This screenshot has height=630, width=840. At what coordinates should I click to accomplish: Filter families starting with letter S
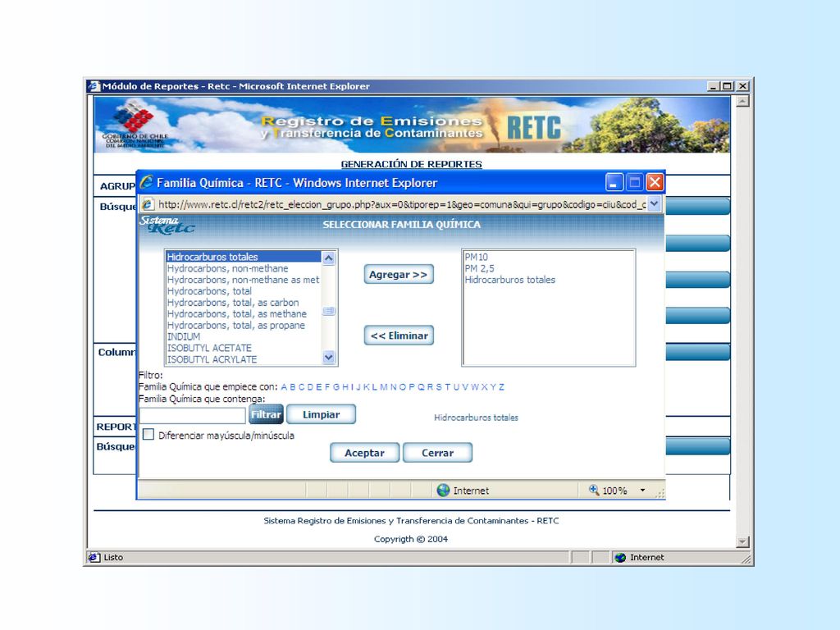pyautogui.click(x=439, y=387)
